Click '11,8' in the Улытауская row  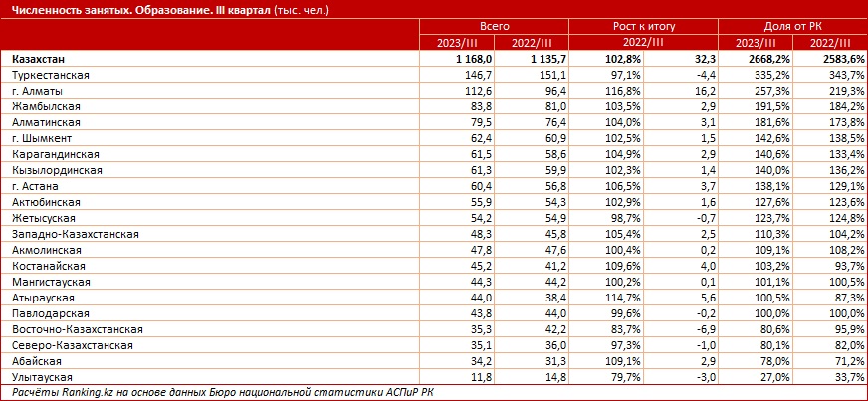point(482,379)
